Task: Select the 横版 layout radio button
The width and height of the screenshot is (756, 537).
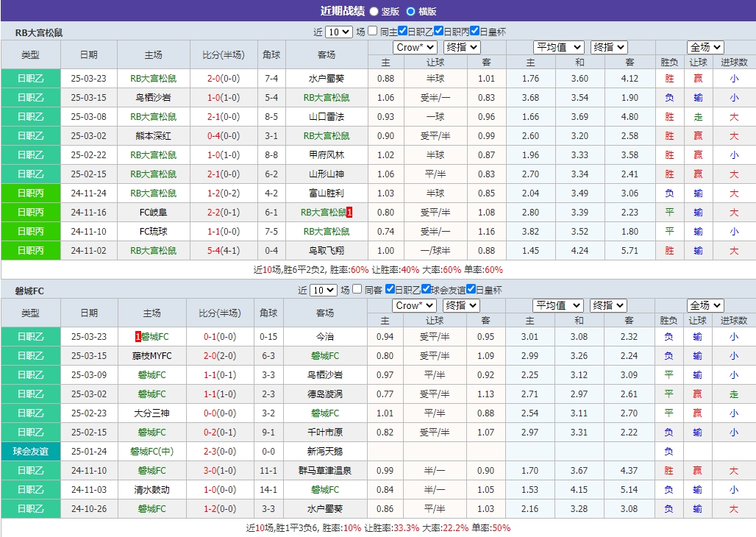Action: pos(410,9)
